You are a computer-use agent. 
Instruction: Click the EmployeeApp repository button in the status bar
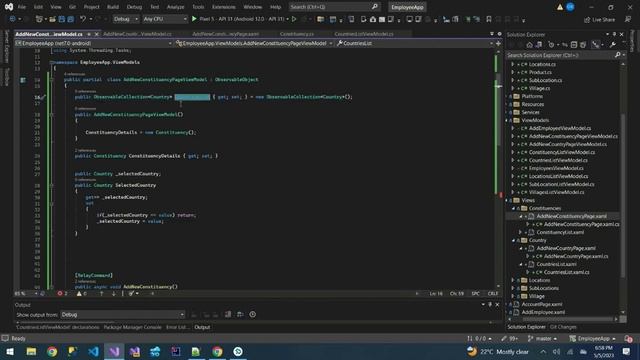[592, 338]
